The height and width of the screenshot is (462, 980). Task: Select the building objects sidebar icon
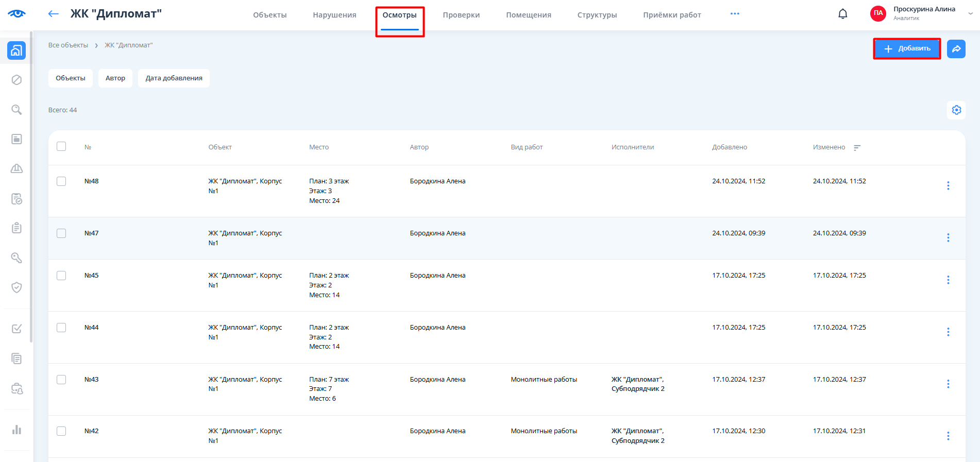tap(16, 50)
